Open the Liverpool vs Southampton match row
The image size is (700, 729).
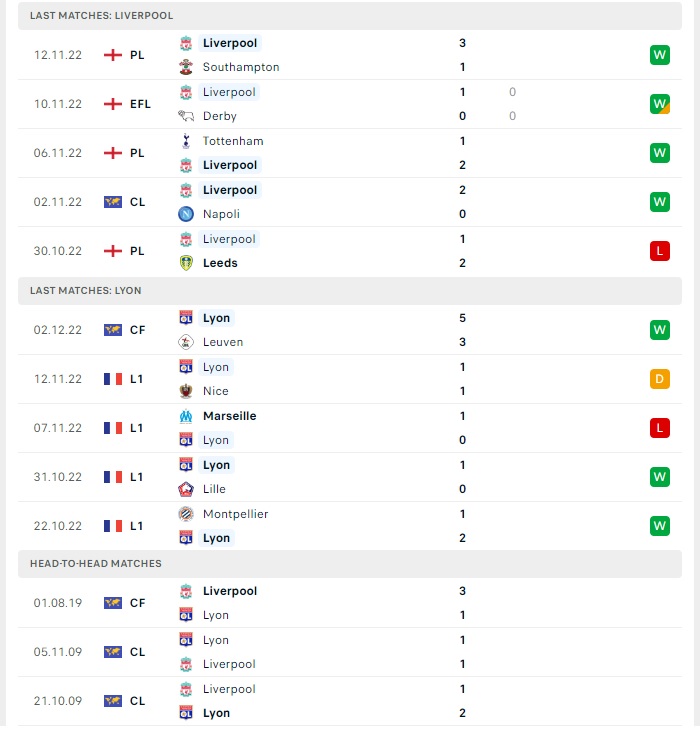point(350,55)
